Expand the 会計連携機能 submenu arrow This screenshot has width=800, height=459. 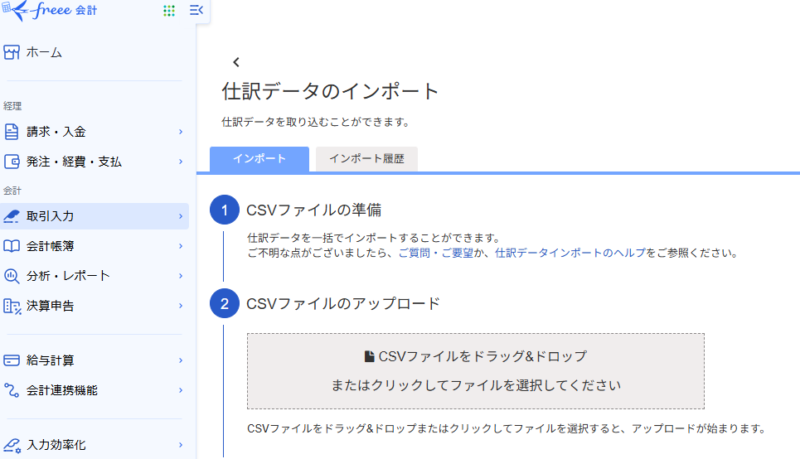tap(180, 390)
